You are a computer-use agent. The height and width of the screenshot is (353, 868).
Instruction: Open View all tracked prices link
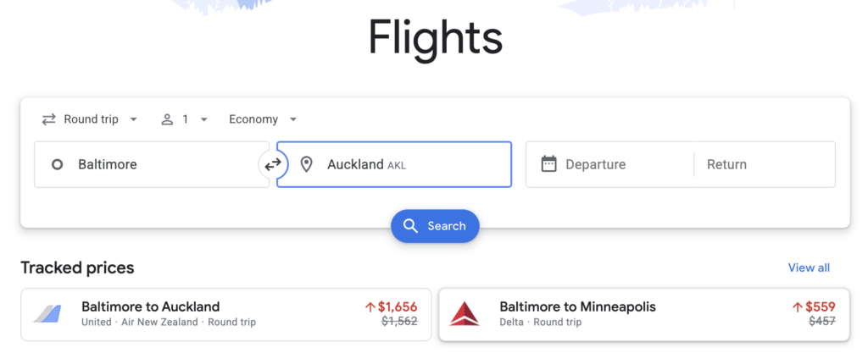(809, 268)
